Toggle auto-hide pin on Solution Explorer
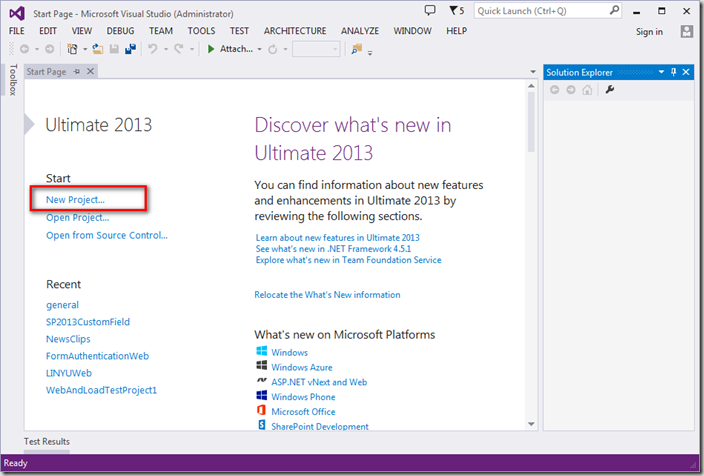The height and width of the screenshot is (476, 704). (673, 72)
